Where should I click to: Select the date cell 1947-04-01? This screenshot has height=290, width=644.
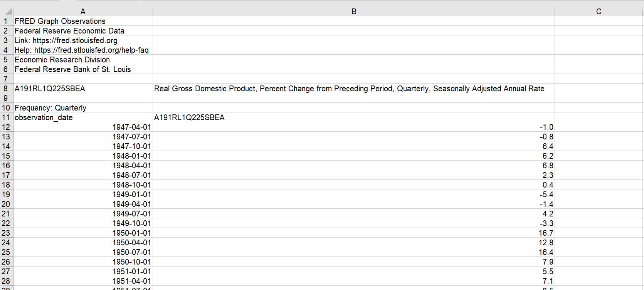131,127
